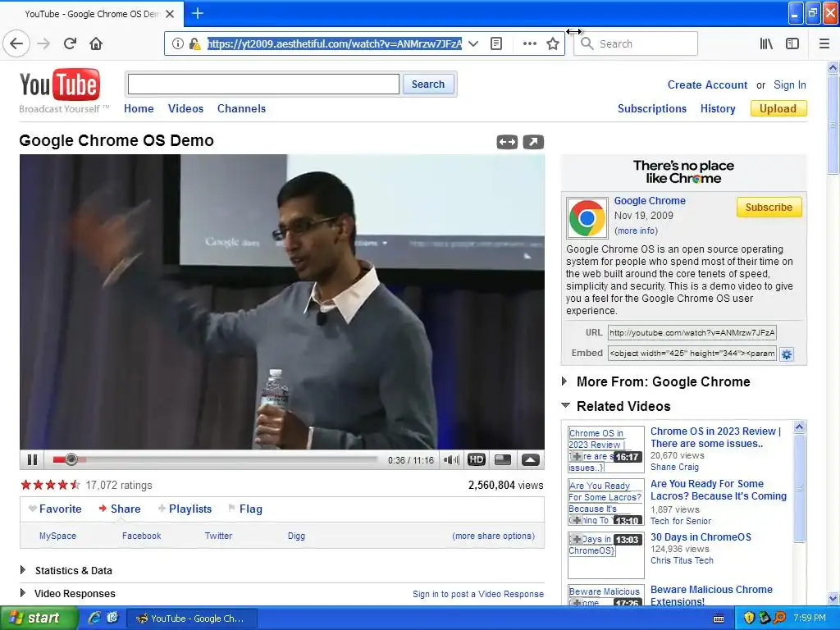Toggle reader view in address bar

496,43
